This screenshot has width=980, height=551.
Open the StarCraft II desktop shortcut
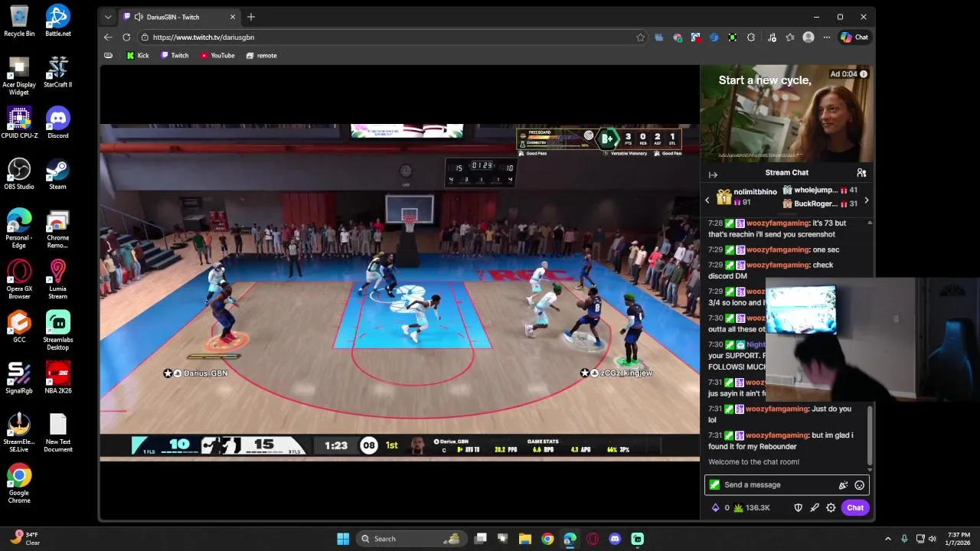pyautogui.click(x=57, y=72)
